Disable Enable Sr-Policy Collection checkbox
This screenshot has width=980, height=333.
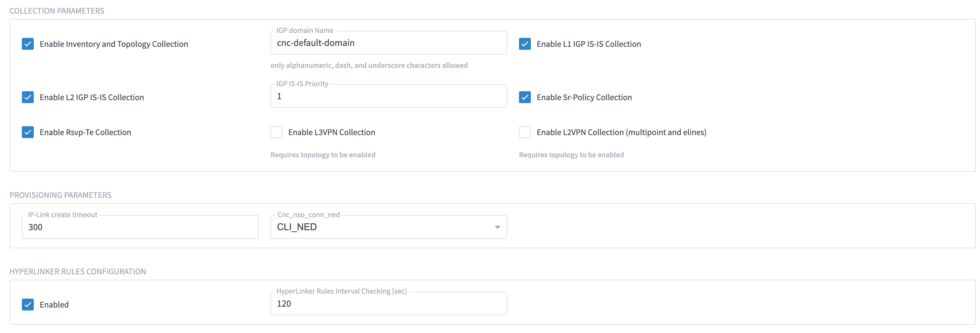(525, 97)
